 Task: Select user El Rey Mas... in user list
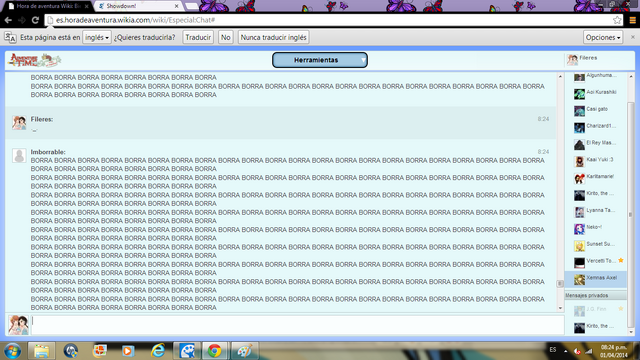pyautogui.click(x=596, y=144)
